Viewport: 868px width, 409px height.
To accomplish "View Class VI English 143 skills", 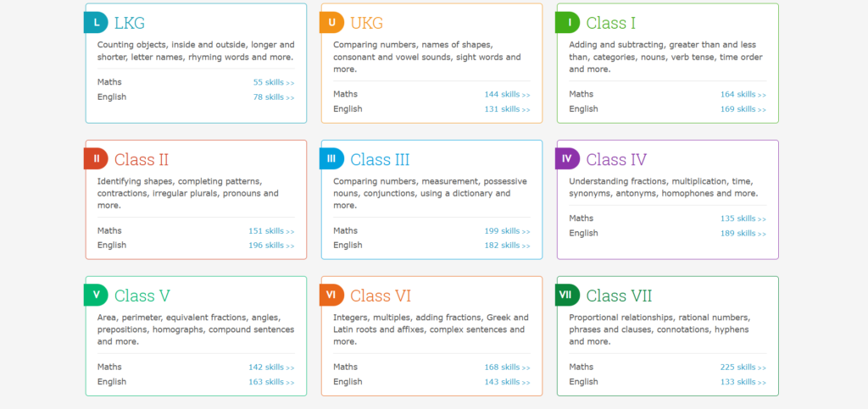I will click(x=507, y=382).
